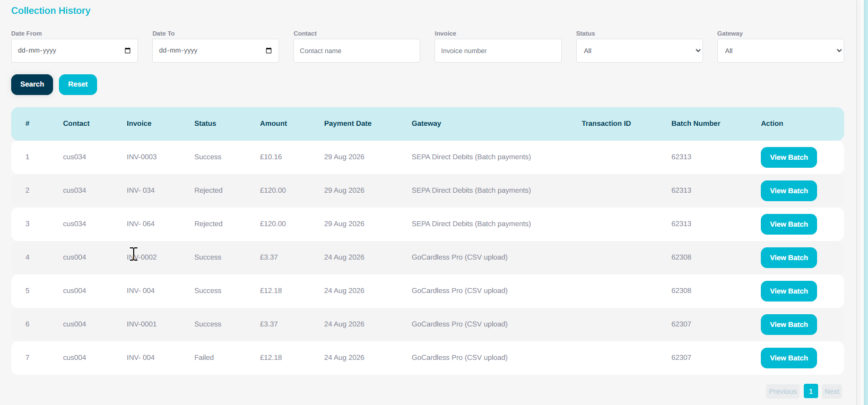Click GoCardless Pro gateway in row 6
This screenshot has height=405, width=868.
click(459, 324)
